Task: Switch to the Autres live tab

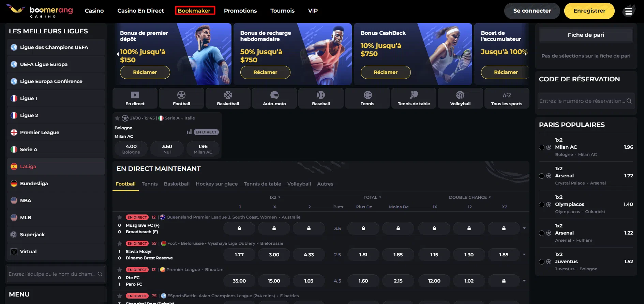Action: (325, 184)
